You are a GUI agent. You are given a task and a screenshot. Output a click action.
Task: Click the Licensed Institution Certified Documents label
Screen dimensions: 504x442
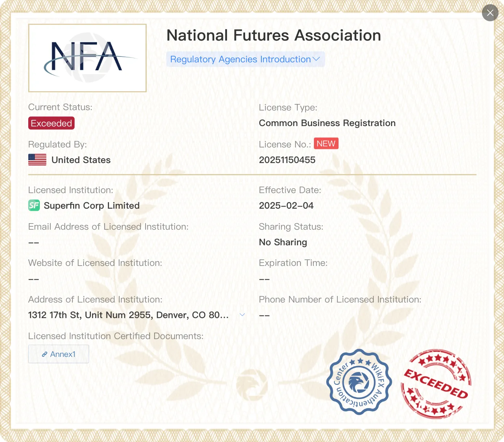[116, 336]
